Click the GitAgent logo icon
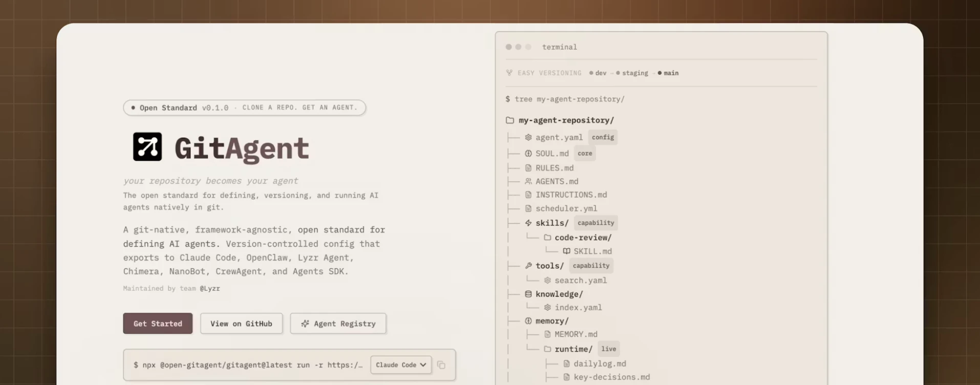Image resolution: width=980 pixels, height=385 pixels. (147, 146)
